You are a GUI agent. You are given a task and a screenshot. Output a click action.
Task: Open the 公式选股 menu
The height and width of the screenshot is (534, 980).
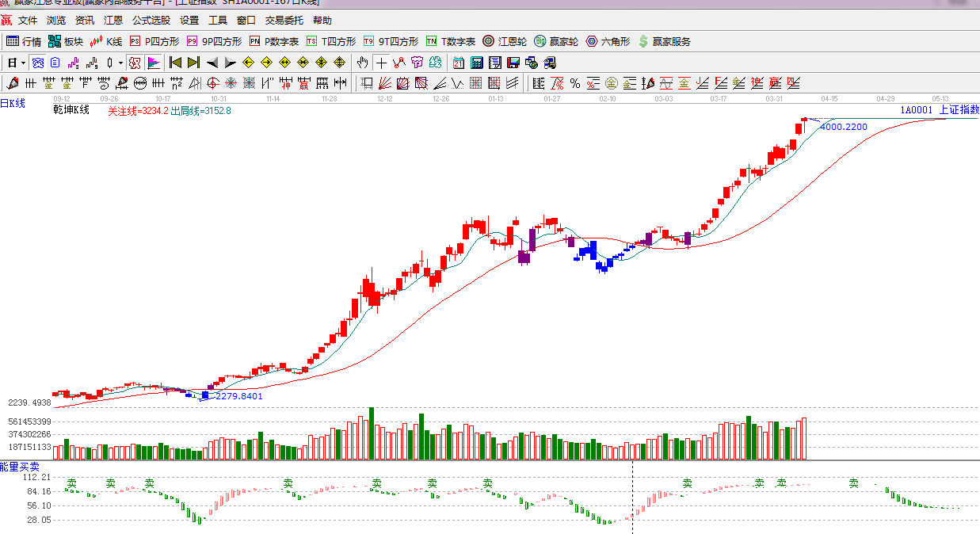point(151,21)
